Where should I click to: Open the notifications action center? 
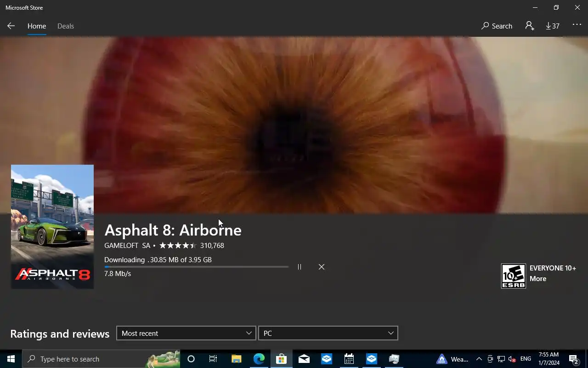tap(574, 359)
